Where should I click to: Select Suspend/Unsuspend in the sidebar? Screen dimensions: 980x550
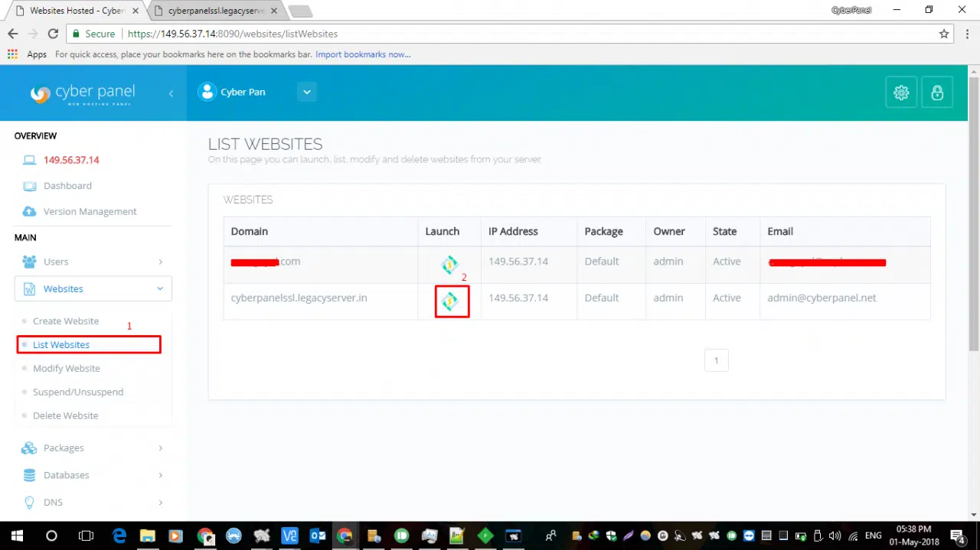tap(78, 392)
